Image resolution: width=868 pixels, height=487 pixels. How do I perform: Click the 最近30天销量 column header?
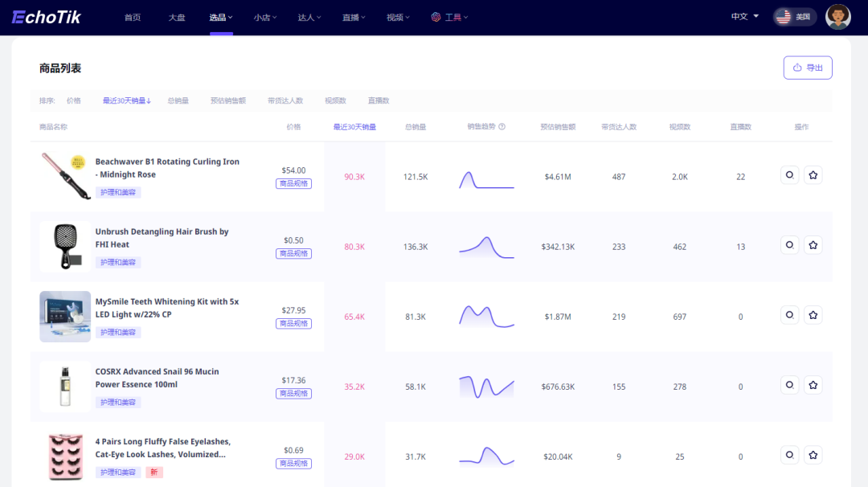[354, 127]
